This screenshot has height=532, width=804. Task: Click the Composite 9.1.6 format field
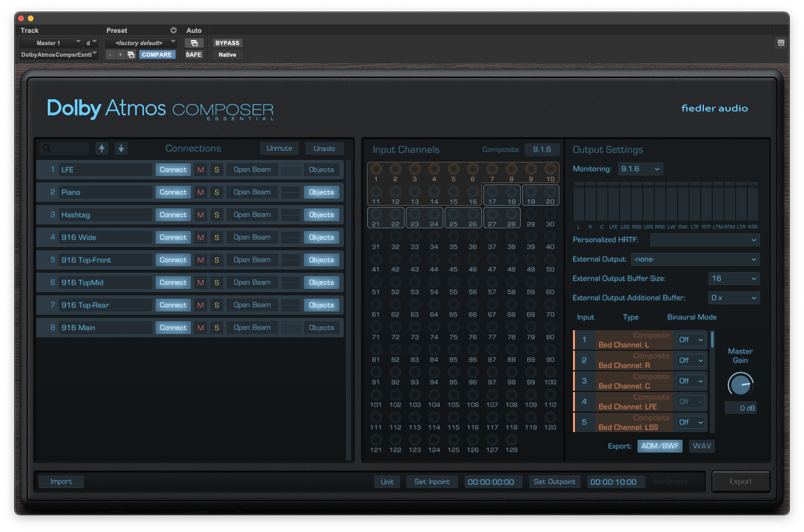coord(542,150)
